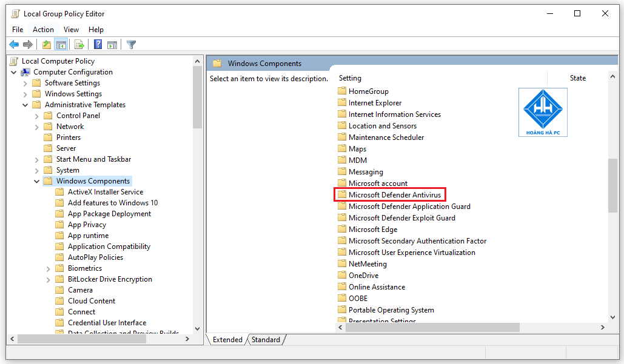
Task: Click the HomeGroup folder icon
Action: (342, 91)
